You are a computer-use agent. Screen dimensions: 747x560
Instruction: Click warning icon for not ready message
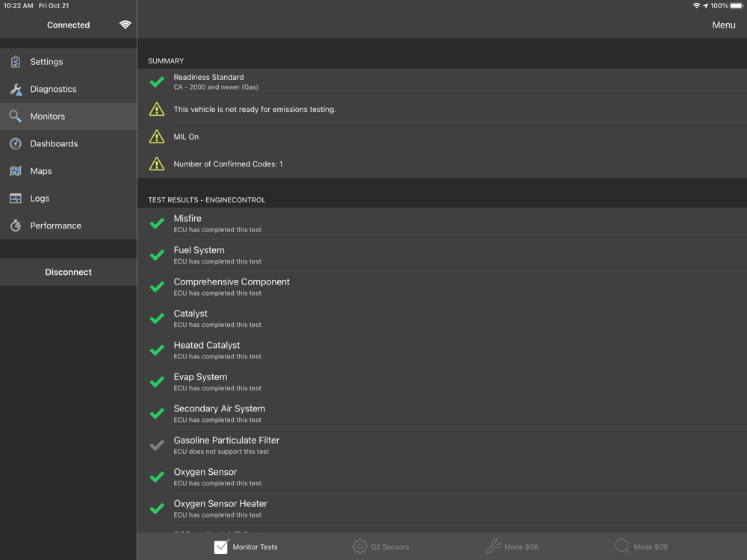[157, 110]
